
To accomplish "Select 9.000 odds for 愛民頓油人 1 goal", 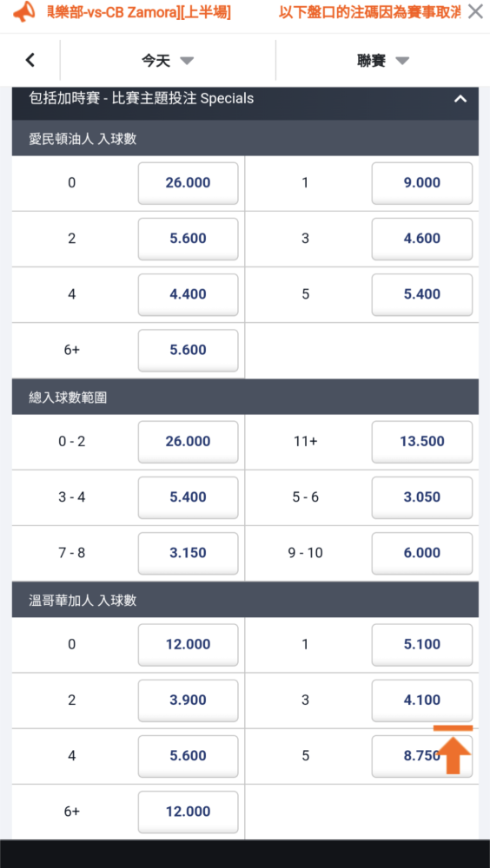I will pyautogui.click(x=422, y=183).
